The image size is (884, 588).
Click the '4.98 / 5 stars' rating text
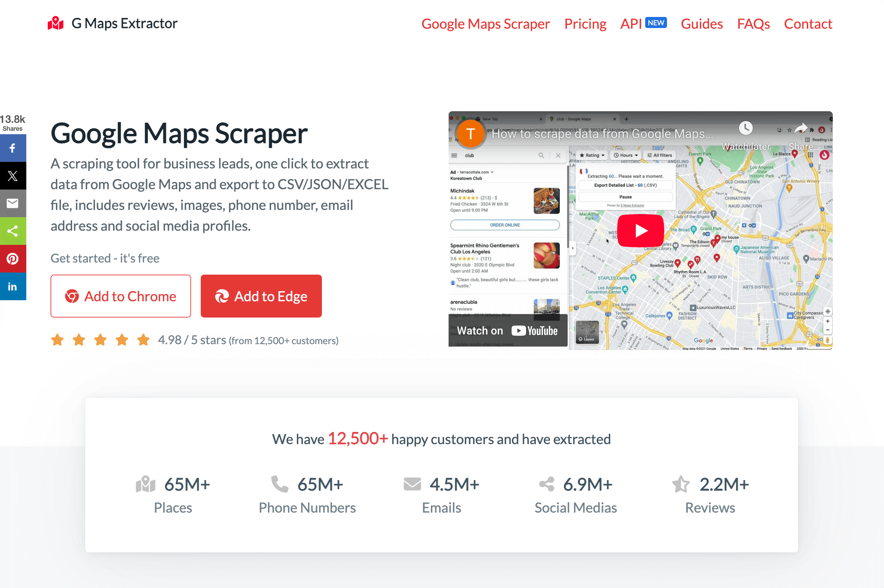tap(192, 340)
